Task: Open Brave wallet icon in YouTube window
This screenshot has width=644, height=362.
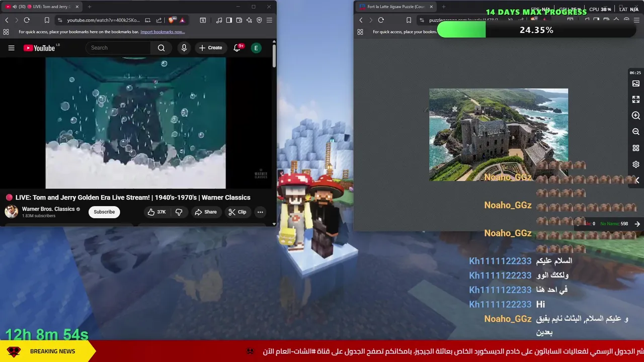Action: point(239,20)
